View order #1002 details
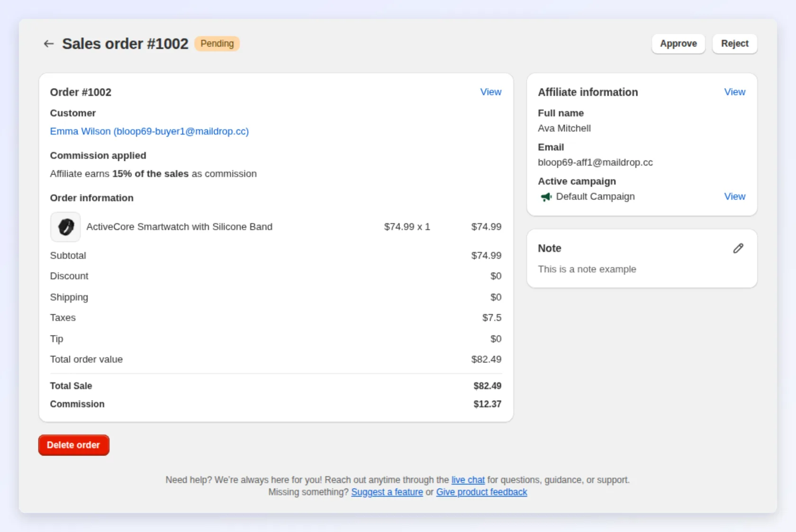This screenshot has width=796, height=532. click(490, 92)
